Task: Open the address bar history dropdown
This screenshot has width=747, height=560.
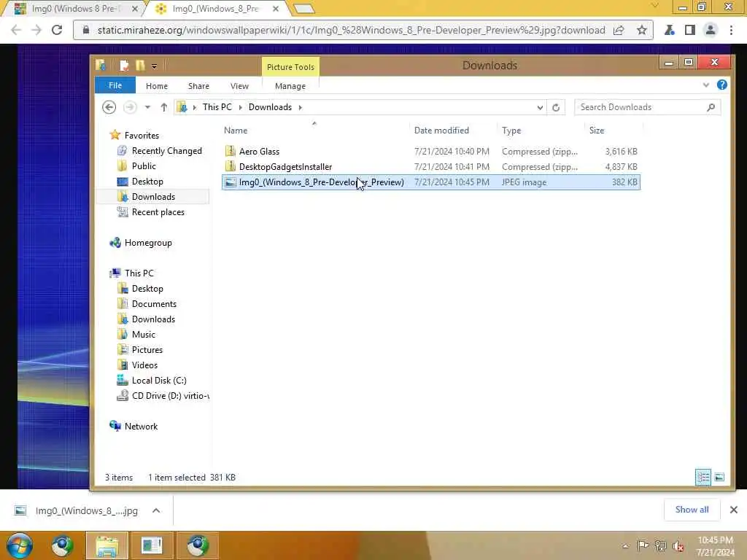Action: [540, 108]
